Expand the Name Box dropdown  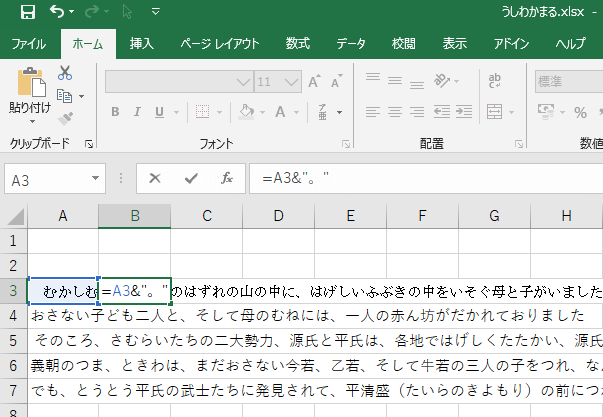(97, 179)
